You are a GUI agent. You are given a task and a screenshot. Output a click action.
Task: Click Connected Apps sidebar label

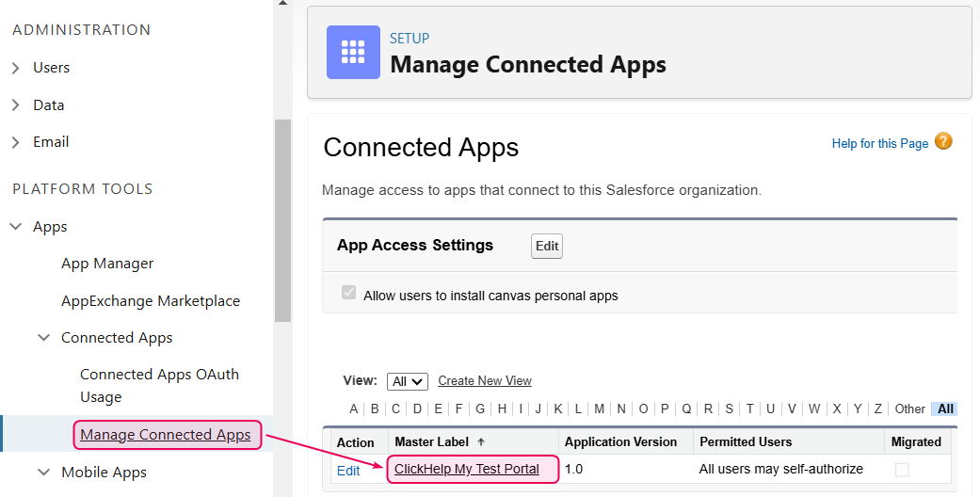click(117, 338)
